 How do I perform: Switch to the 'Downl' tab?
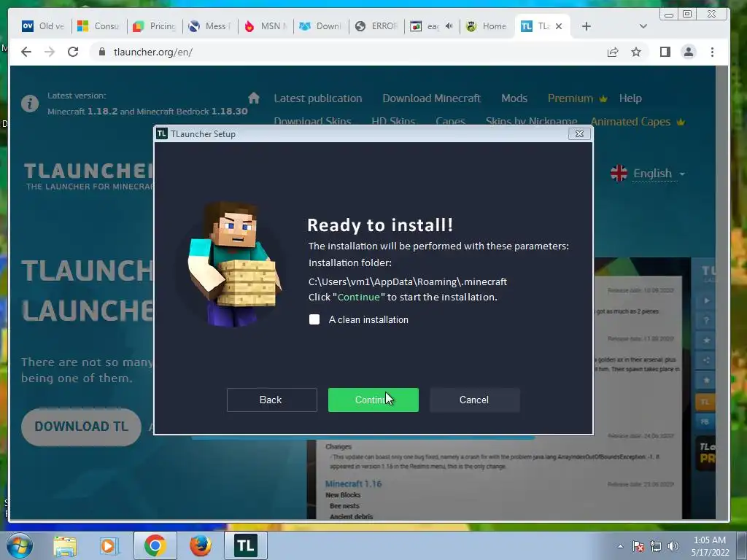pos(320,26)
